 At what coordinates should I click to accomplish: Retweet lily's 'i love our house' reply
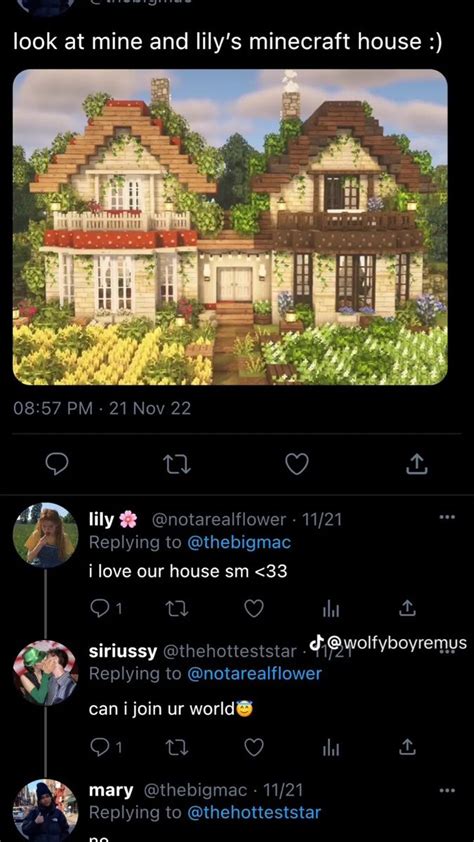[x=176, y=609]
